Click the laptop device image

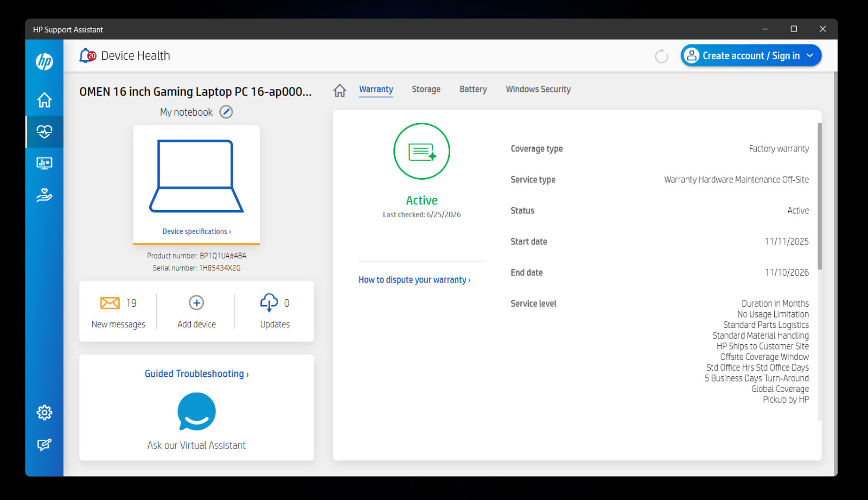196,176
